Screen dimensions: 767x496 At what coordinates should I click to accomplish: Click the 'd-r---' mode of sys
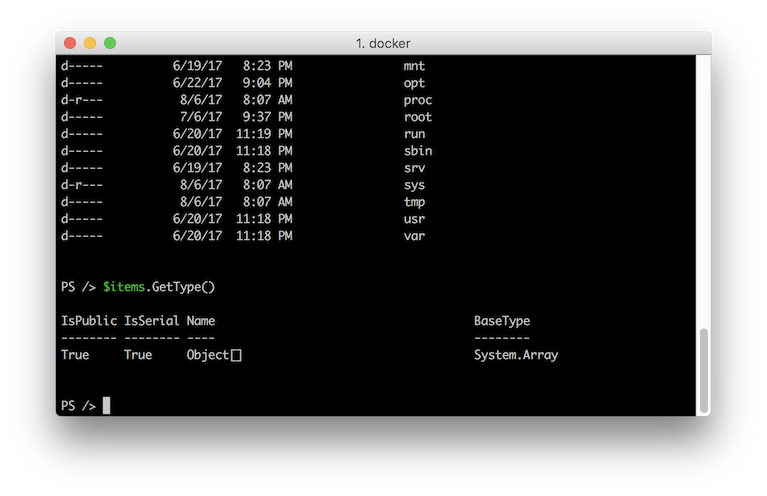pyautogui.click(x=82, y=185)
